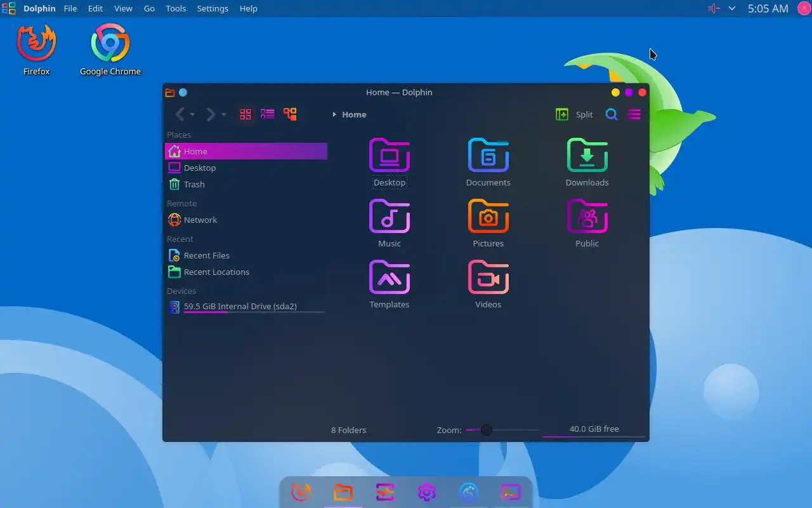This screenshot has height=508, width=812.
Task: Expand the system tray arrow
Action: point(732,8)
